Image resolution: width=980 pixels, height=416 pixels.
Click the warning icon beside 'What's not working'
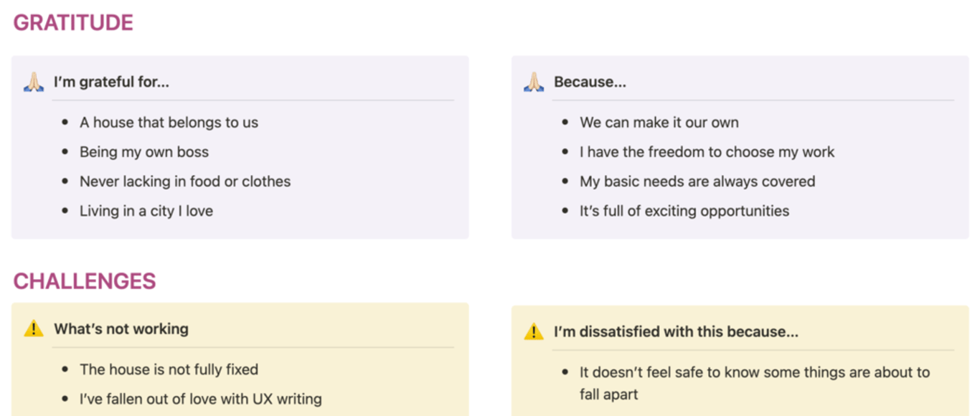[x=34, y=329]
